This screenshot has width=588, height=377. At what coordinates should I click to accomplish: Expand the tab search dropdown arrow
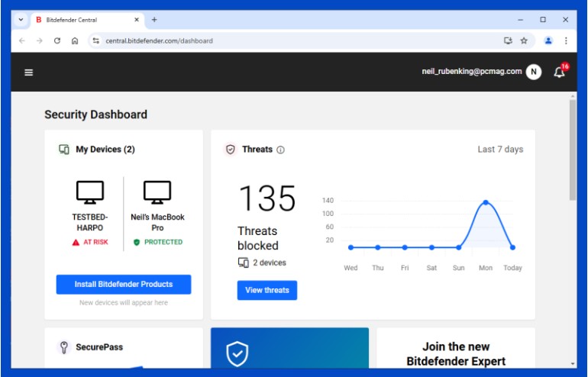21,20
